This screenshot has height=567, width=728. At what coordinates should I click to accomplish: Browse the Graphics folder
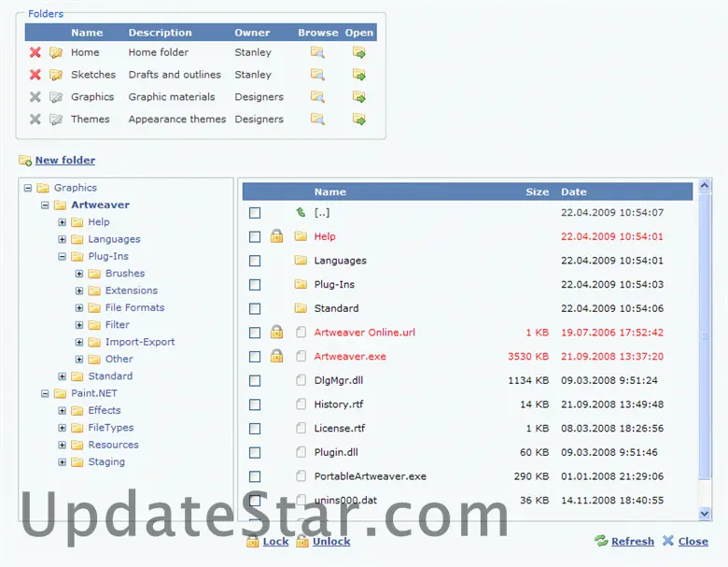(317, 97)
